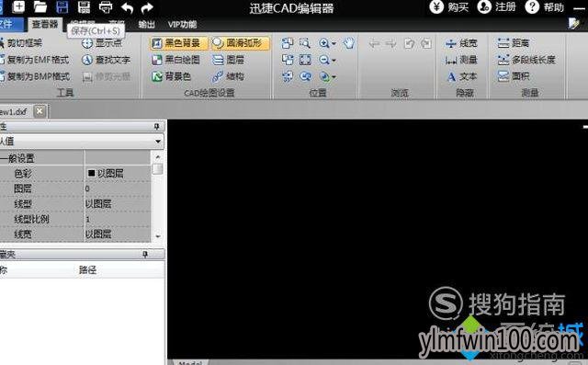
Task: Click the globe view icon in 位置 group
Action: coord(324,77)
